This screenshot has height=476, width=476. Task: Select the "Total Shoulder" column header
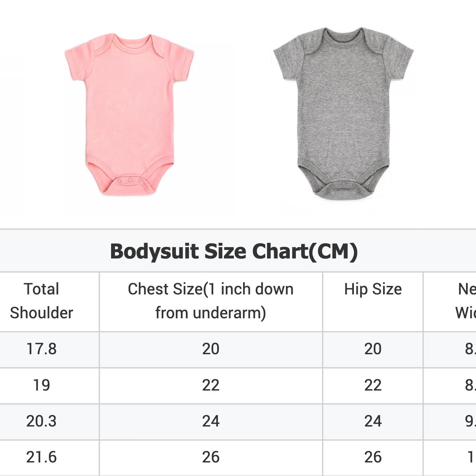tap(42, 301)
